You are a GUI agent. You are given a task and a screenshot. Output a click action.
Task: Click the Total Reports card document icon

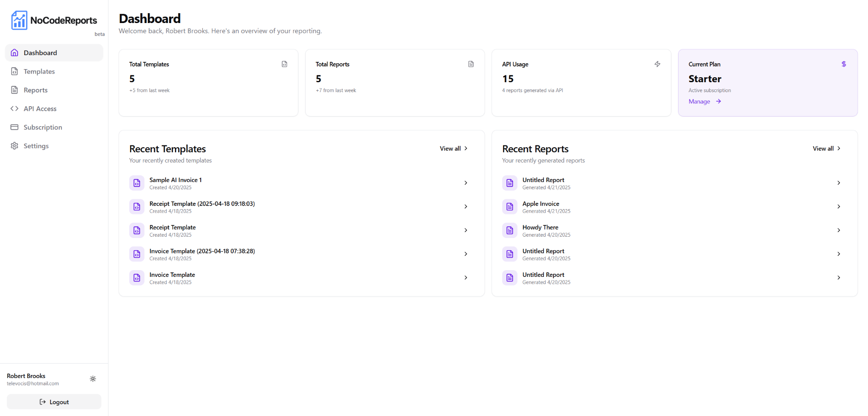(x=471, y=64)
